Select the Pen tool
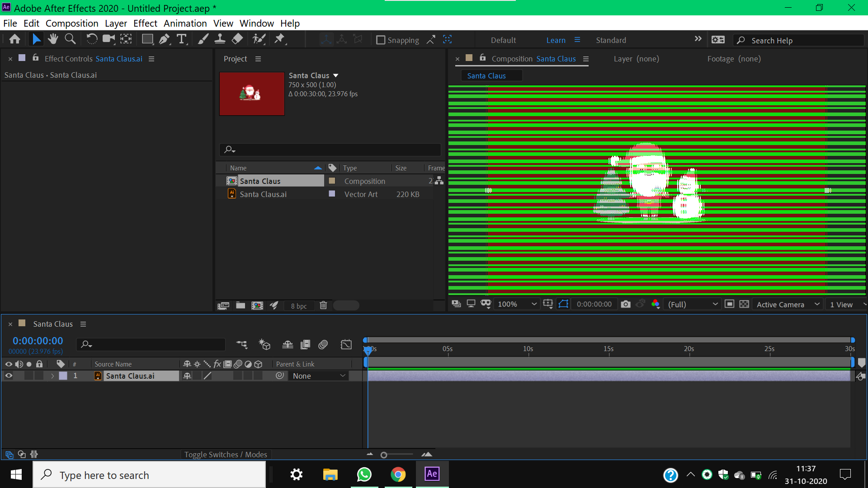 coord(164,39)
